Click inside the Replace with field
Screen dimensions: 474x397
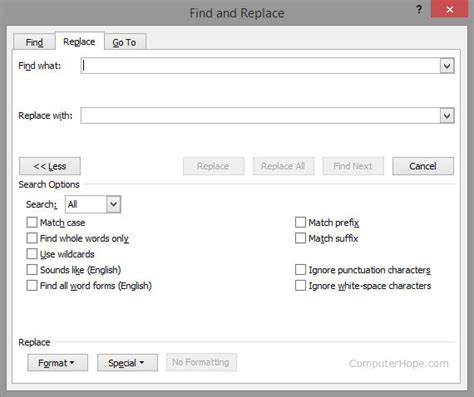[260, 116]
